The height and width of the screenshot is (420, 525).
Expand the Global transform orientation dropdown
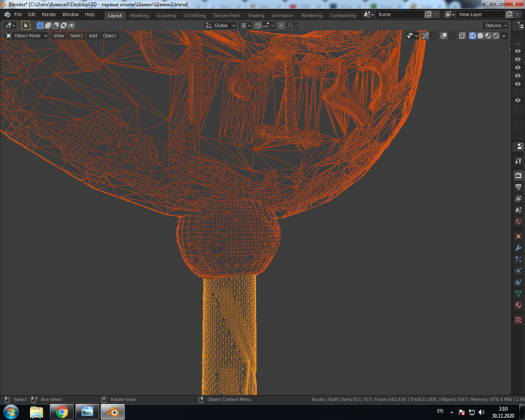click(x=220, y=25)
